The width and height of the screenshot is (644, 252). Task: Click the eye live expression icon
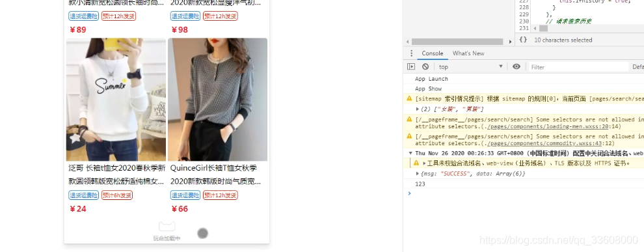pos(517,66)
